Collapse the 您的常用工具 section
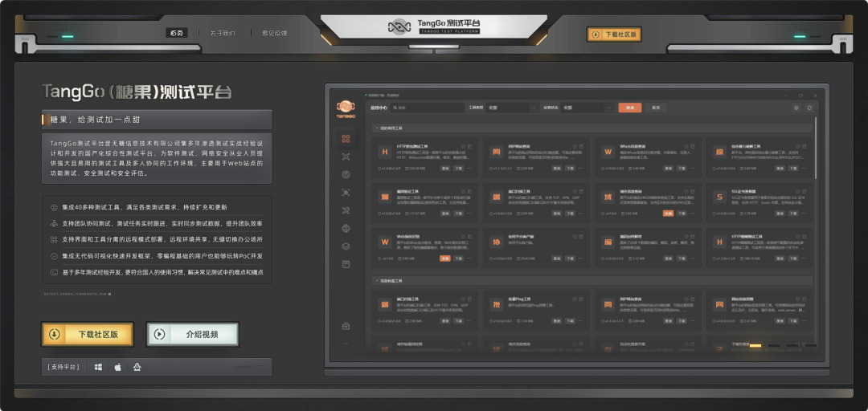The image size is (868, 411). pyautogui.click(x=592, y=128)
